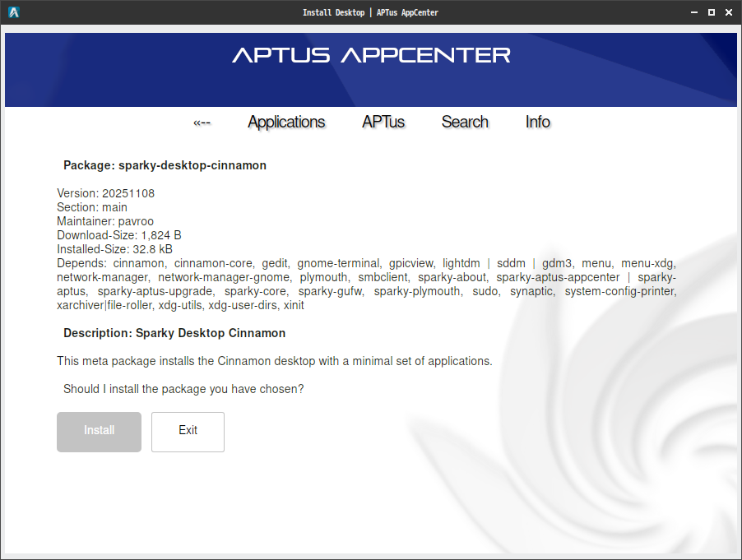Viewport: 742px width, 560px height.
Task: Close the APTus AppCenter window
Action: click(729, 13)
